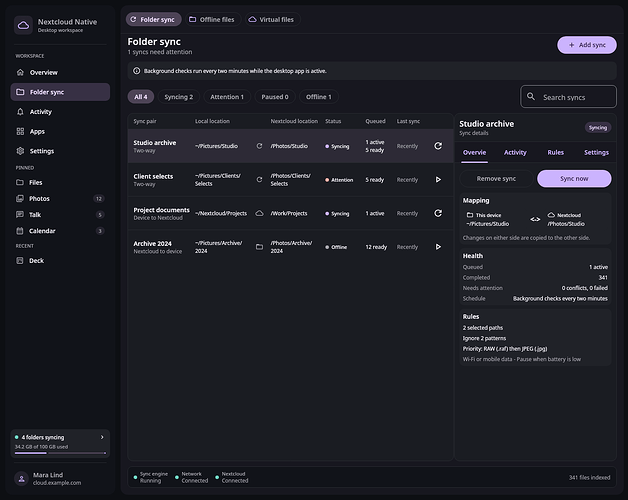Click the info icon in the background checks banner

coord(137,71)
